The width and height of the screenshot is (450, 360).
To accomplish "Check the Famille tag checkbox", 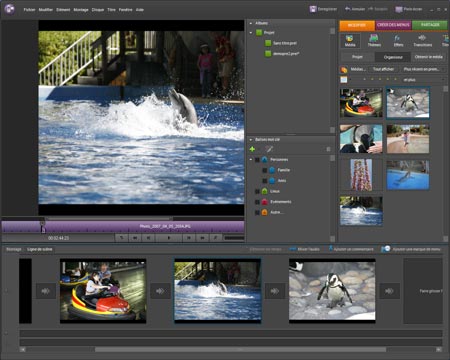I will pyautogui.click(x=265, y=170).
